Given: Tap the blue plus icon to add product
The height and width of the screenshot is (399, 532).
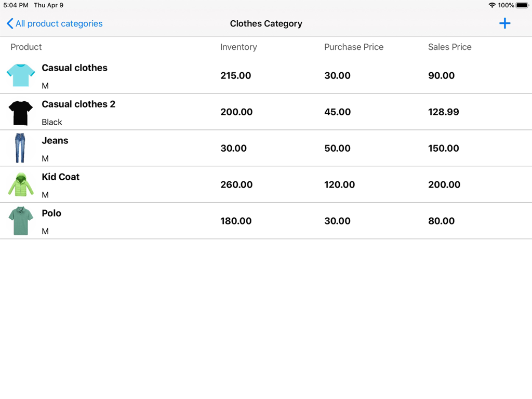Looking at the screenshot, I should point(504,23).
